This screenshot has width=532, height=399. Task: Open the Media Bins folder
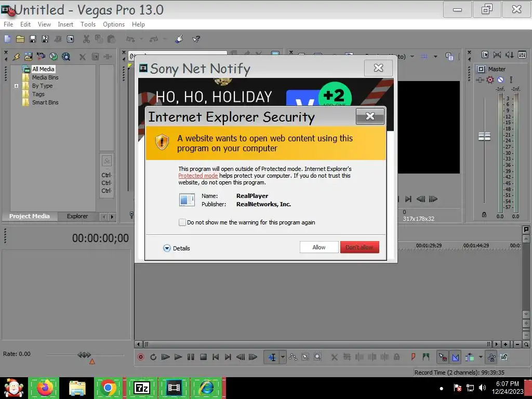[45, 77]
